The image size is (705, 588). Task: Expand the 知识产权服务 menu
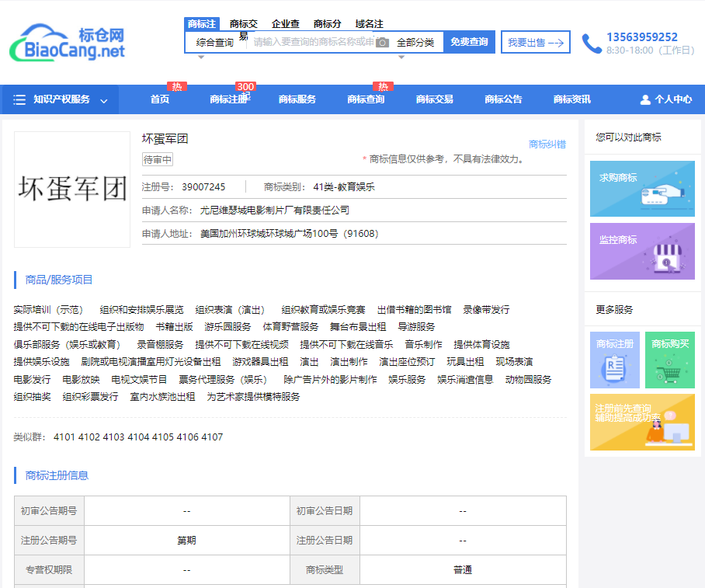click(x=61, y=99)
